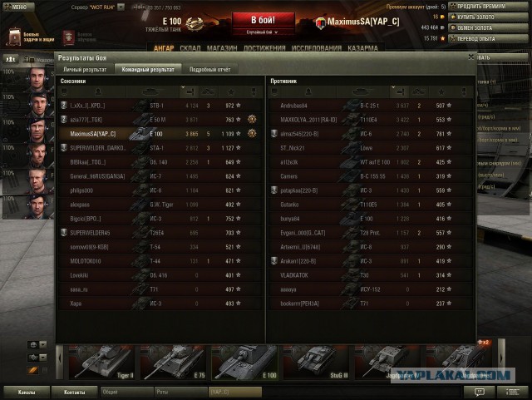Image resolution: width=532 pixels, height=400 pixels.
Task: Sort enemies by experience star column icon
Action: pos(441,91)
